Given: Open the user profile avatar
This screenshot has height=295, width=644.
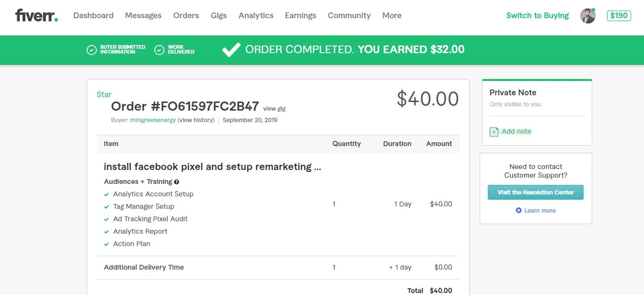Looking at the screenshot, I should tap(587, 16).
